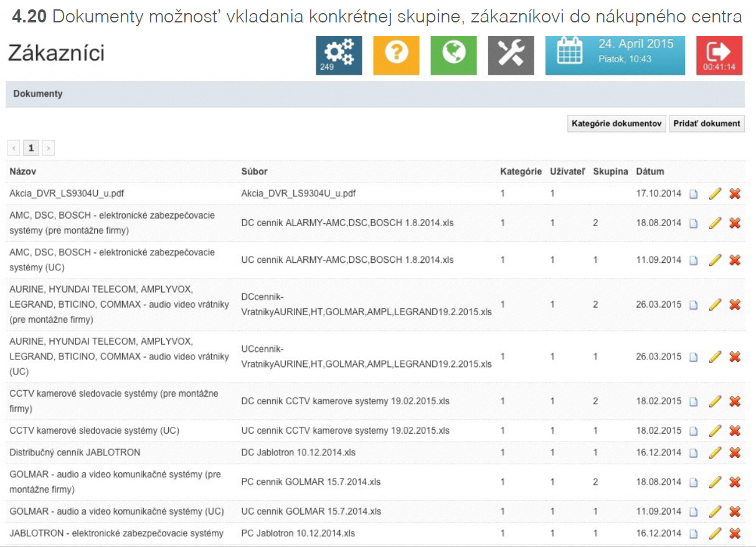Edit the Distribučný cenník JABLOTRON entry
Screen dimensions: 756x547
715,453
